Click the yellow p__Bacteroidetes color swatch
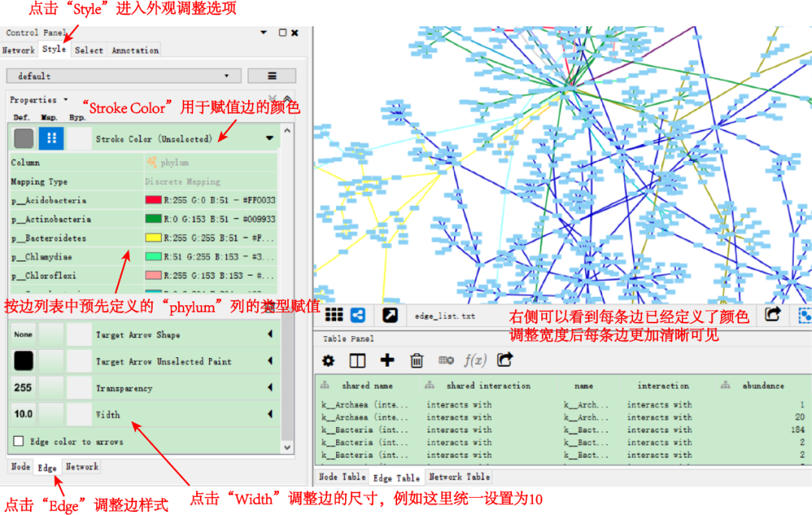812x515 pixels. (x=153, y=238)
